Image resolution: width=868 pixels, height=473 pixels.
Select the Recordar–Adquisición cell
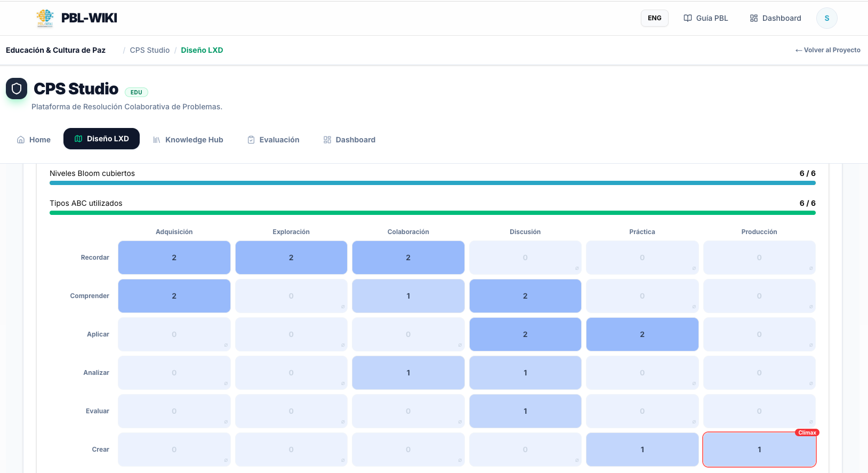[174, 258]
